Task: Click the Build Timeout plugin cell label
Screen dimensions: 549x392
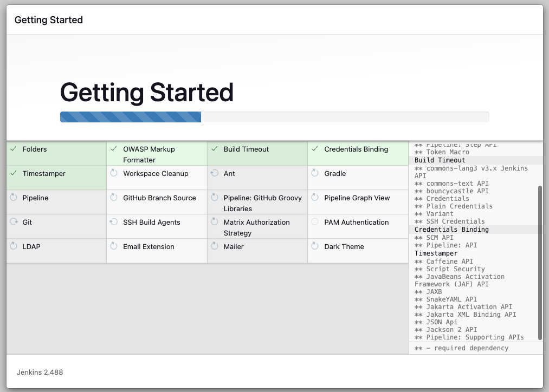Action: pos(246,149)
